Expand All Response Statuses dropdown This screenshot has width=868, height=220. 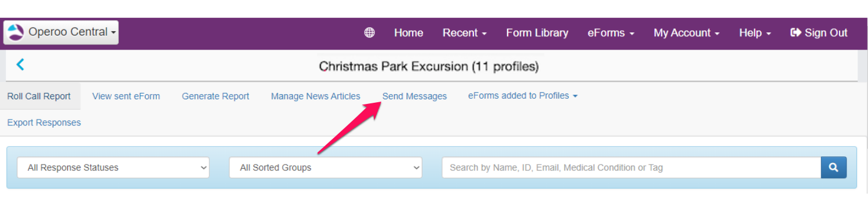(113, 167)
